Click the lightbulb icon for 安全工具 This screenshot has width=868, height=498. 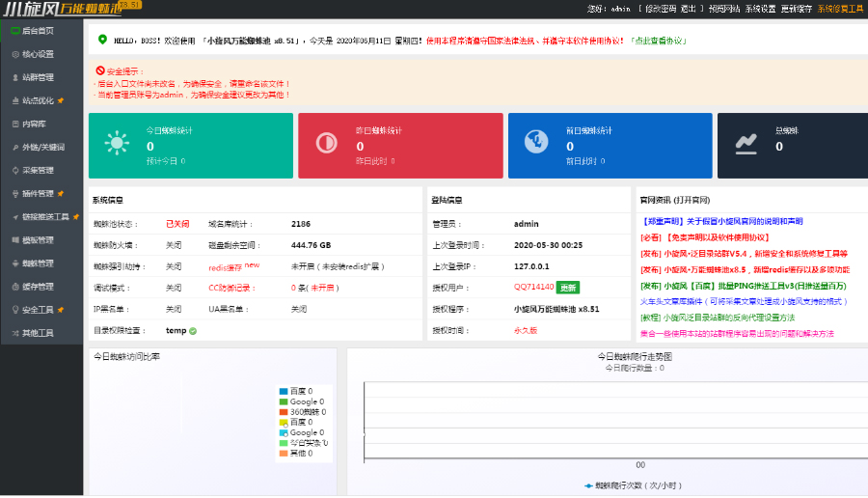click(x=15, y=310)
